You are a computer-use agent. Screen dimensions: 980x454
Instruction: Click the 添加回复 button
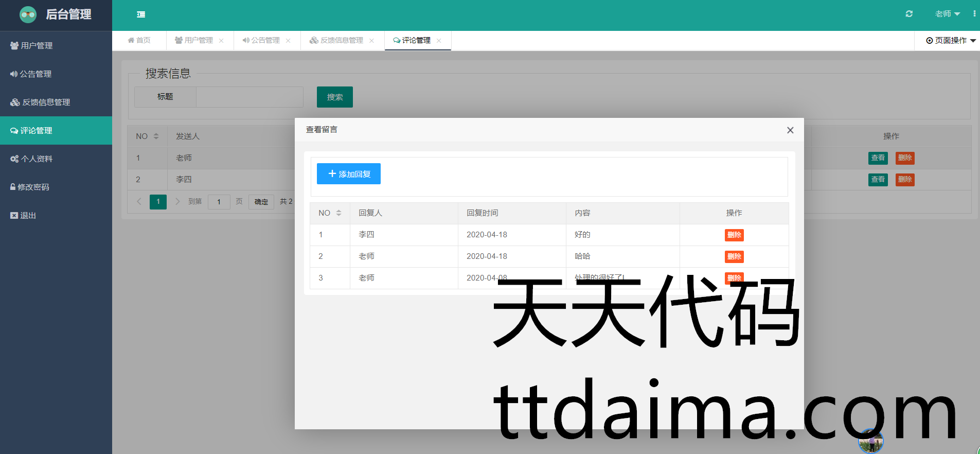(x=348, y=174)
